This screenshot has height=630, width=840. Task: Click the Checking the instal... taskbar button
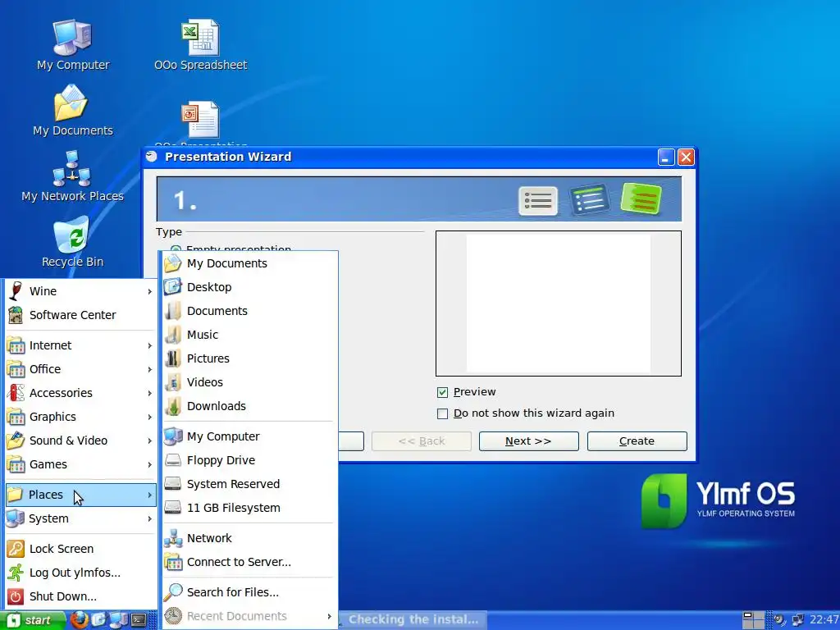coord(413,620)
